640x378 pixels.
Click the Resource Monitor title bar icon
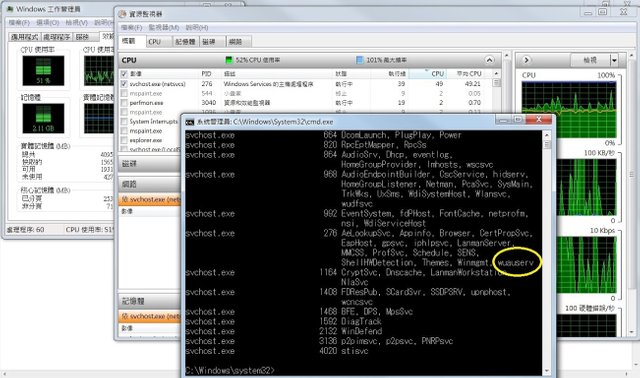(x=122, y=14)
